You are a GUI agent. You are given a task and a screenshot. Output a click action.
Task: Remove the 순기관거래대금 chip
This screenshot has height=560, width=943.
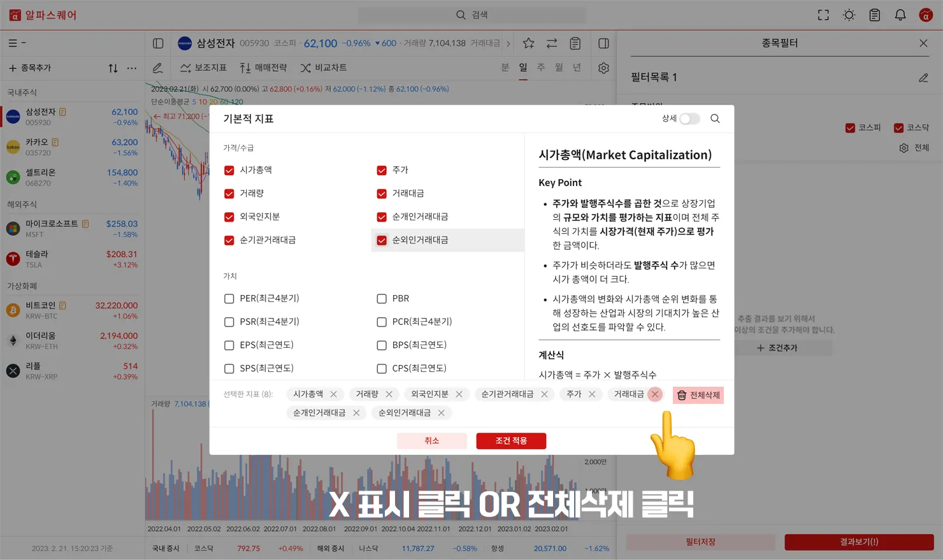544,394
